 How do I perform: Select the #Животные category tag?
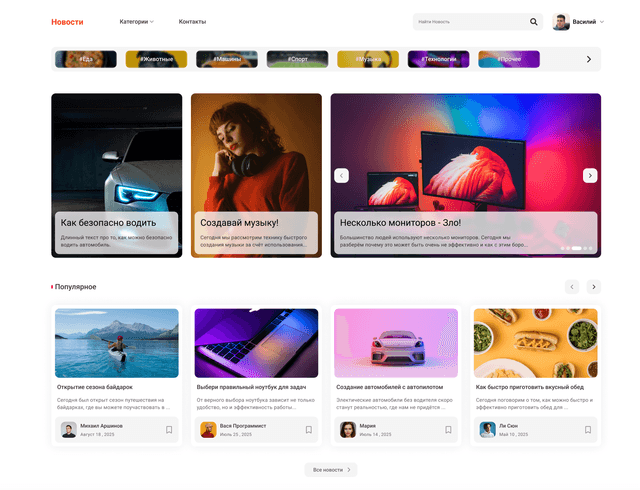[156, 59]
